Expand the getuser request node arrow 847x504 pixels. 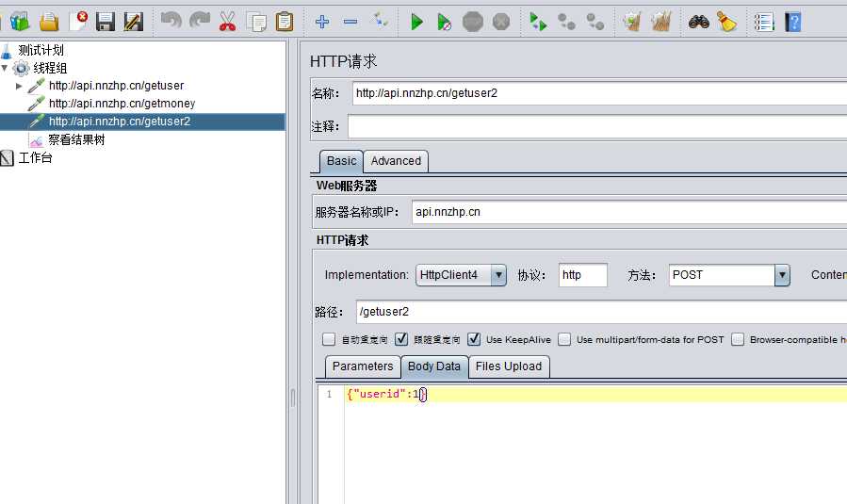(x=19, y=86)
